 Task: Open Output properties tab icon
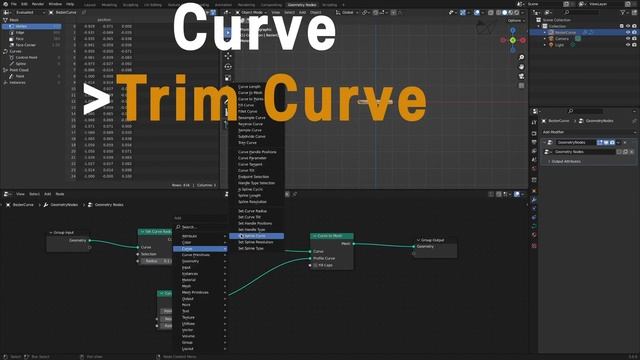click(534, 142)
